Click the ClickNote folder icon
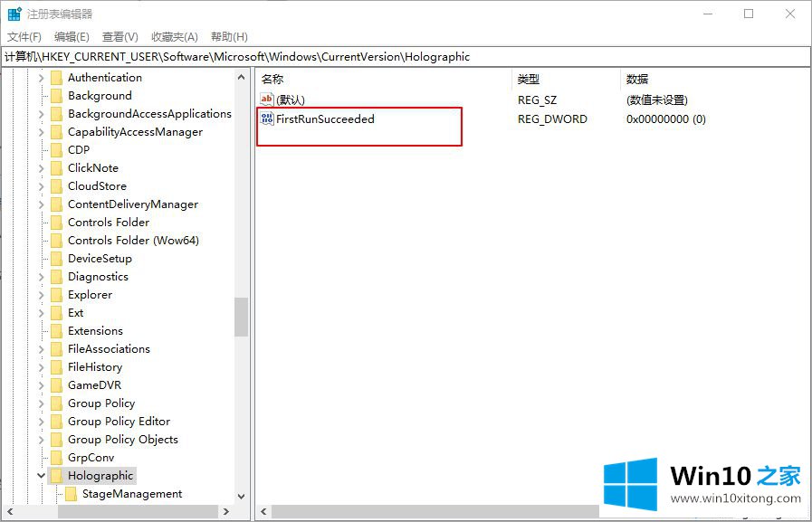 (56, 168)
